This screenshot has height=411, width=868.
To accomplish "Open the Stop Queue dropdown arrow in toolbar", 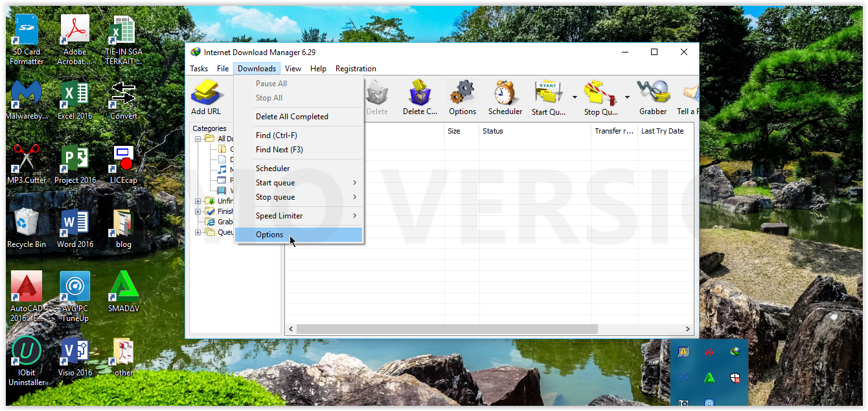I will pos(627,98).
